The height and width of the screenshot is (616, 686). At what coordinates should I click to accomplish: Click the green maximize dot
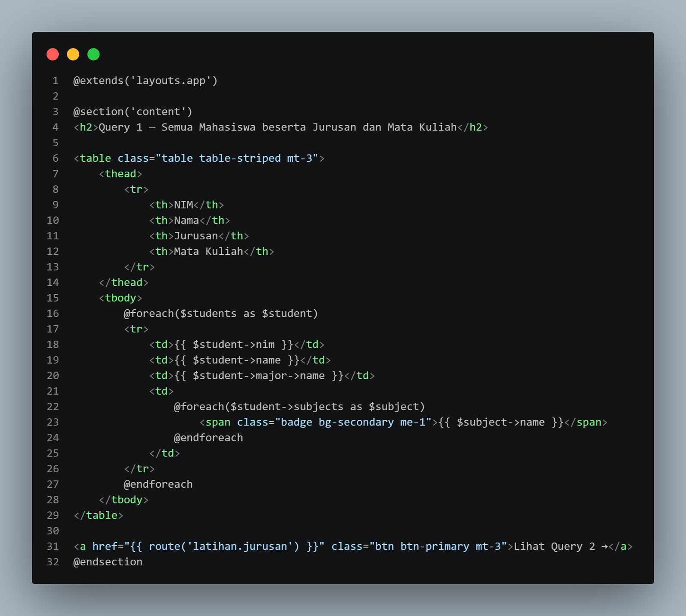(x=93, y=54)
